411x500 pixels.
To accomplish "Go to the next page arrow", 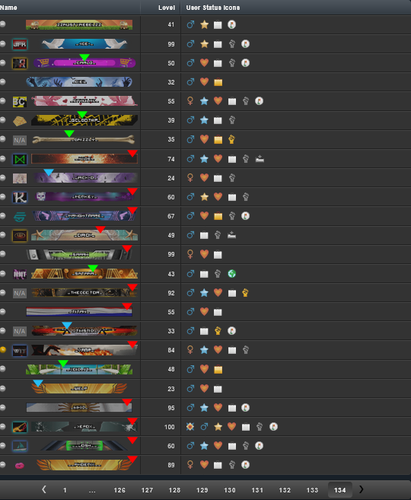I will coord(361,489).
